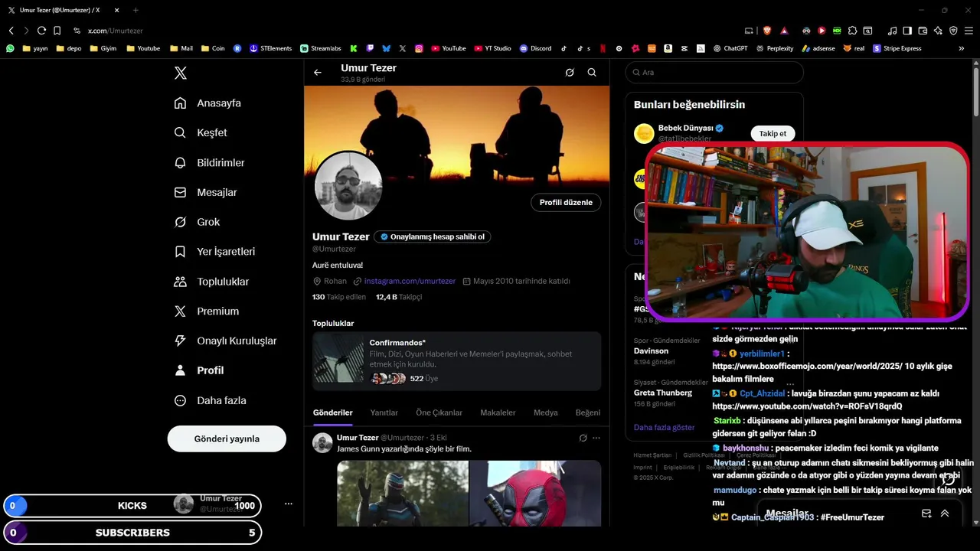This screenshot has height=551, width=980.
Task: Click the x.com/Umurtezer address bar
Action: tap(115, 31)
